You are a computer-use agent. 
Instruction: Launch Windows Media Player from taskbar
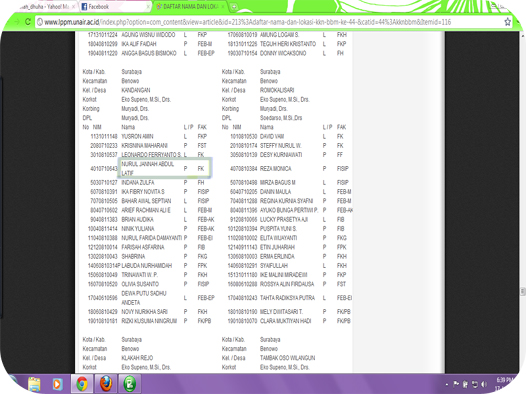58,384
